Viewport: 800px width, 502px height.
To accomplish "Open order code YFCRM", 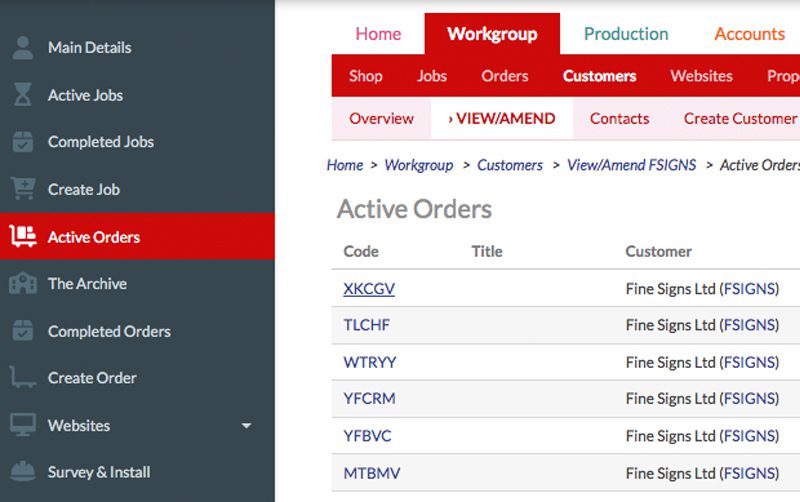I will click(x=369, y=398).
